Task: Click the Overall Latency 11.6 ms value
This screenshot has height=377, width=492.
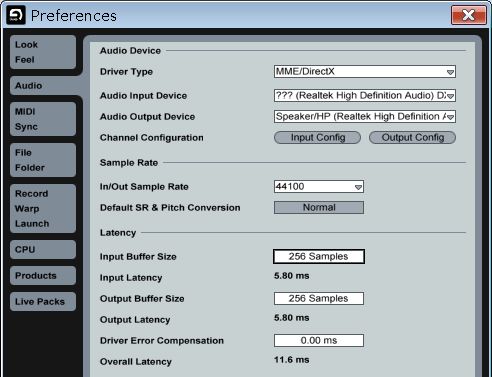Action: (292, 360)
